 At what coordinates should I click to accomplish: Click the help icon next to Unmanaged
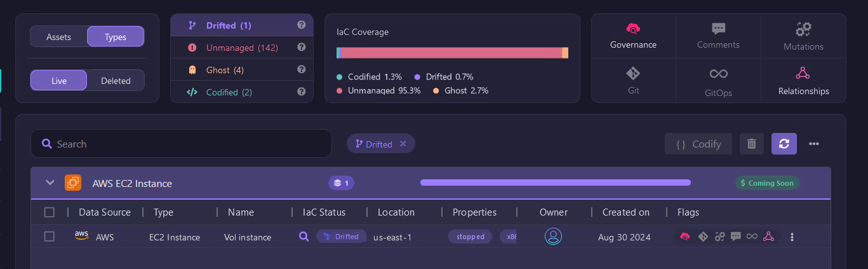[302, 48]
